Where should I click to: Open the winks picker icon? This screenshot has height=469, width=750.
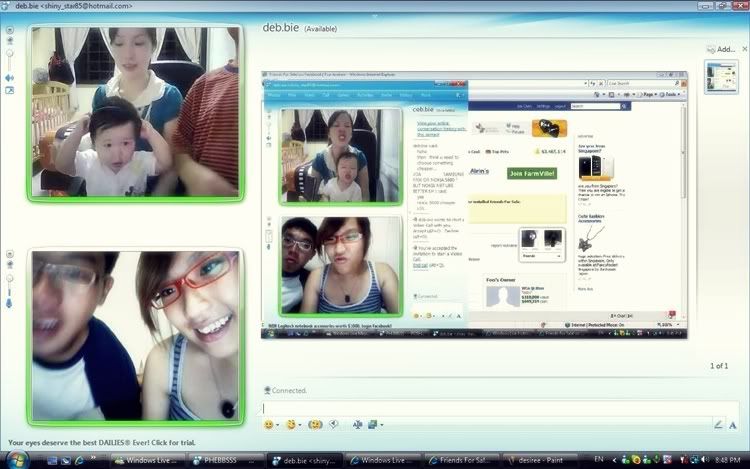click(290, 425)
